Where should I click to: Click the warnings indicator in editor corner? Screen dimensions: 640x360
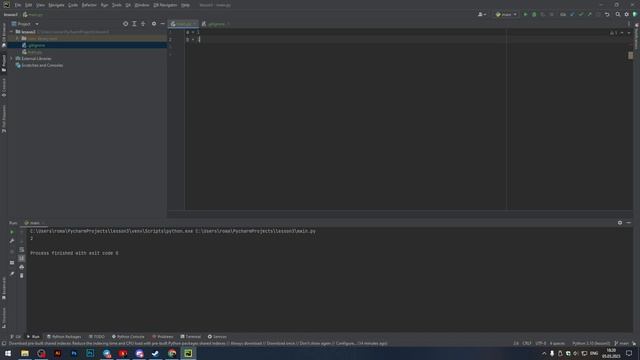[613, 33]
